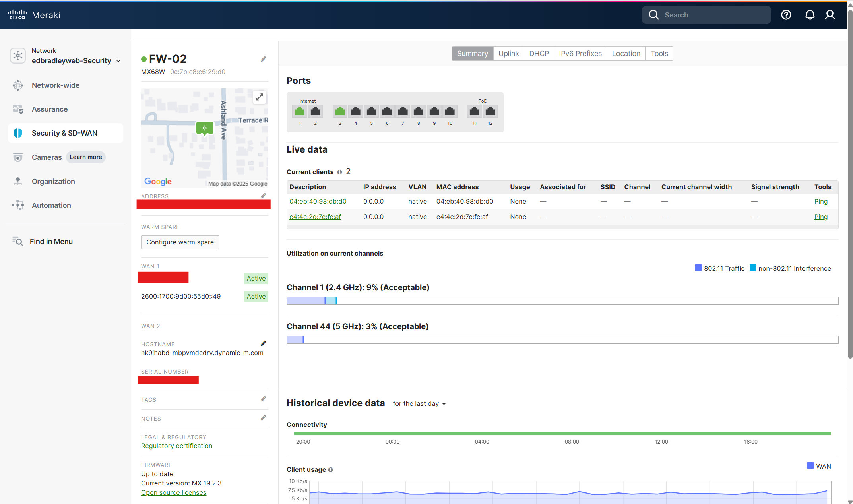Open Security & SD-WAN menu
This screenshot has height=504, width=853.
[64, 133]
